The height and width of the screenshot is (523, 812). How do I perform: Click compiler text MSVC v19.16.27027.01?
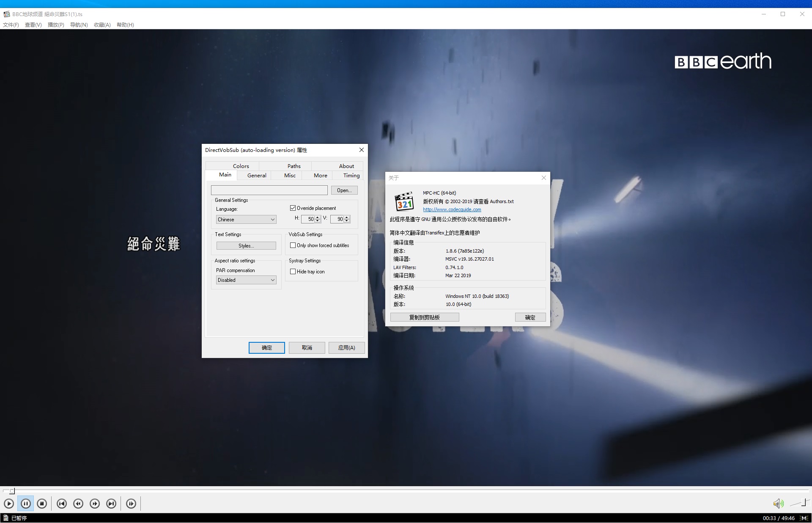click(x=469, y=259)
